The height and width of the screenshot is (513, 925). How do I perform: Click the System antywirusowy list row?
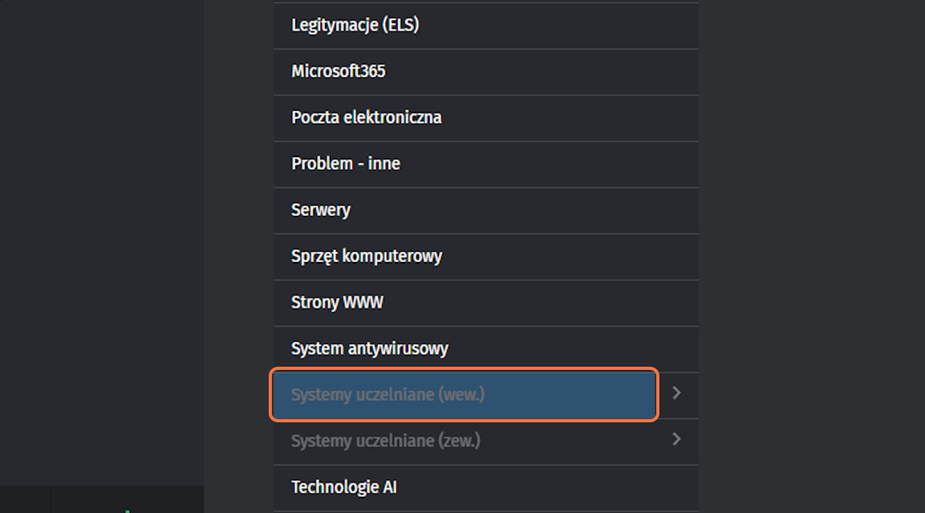click(x=485, y=348)
